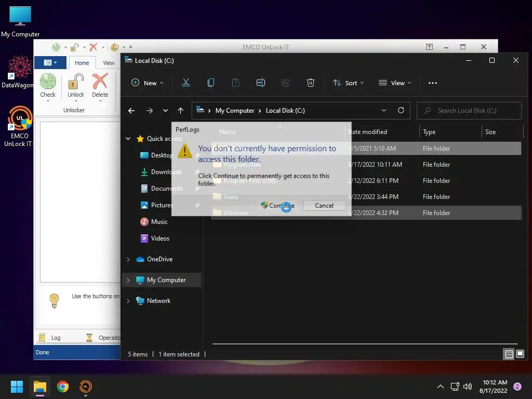Image resolution: width=532 pixels, height=399 pixels.
Task: Open My Computer desktop icon
Action: click(20, 21)
